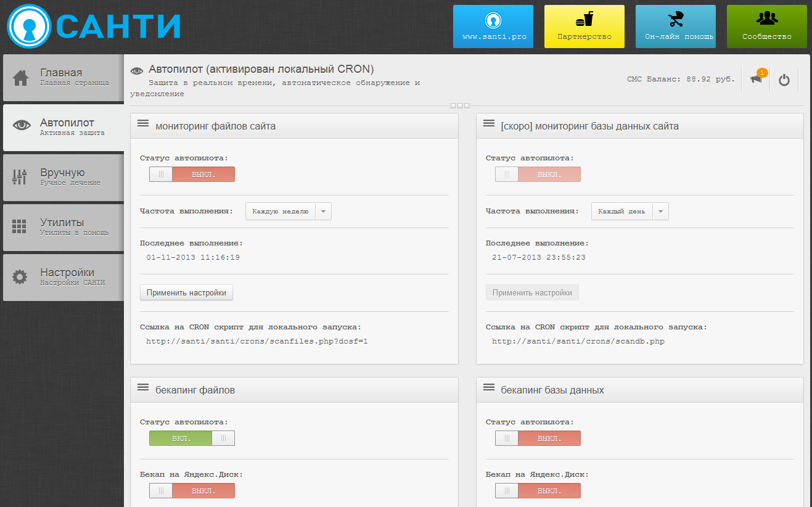Click disabled Применить настройки in базы данных panel

[x=532, y=292]
